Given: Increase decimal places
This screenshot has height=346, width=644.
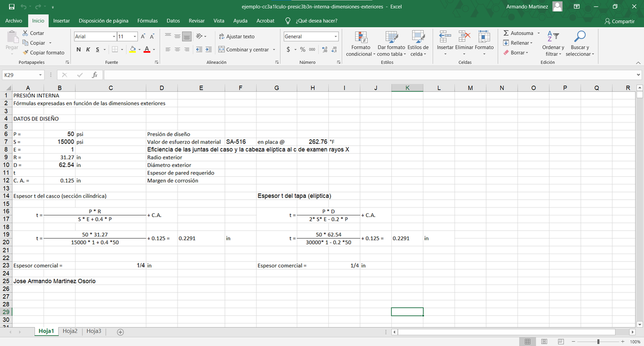Looking at the screenshot, I should (x=325, y=49).
